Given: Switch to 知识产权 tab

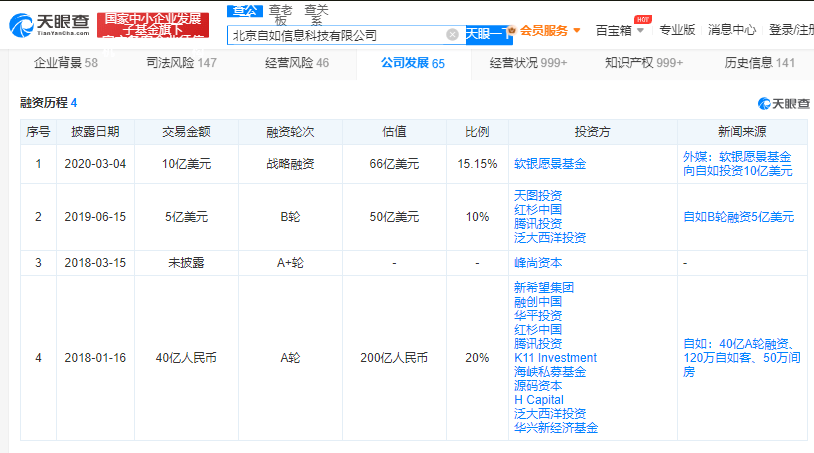Looking at the screenshot, I should [644, 63].
